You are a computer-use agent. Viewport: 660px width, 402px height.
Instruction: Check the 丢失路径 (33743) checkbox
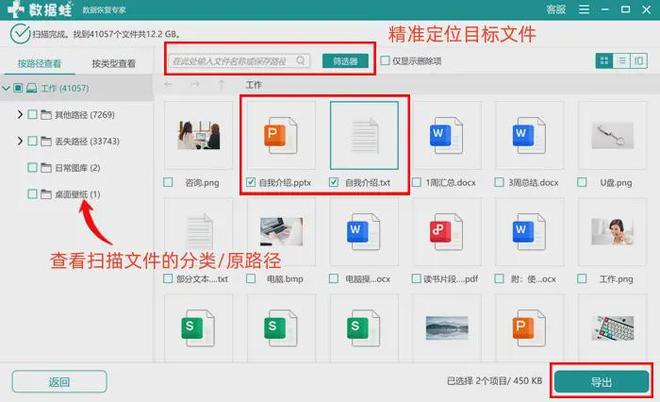[x=32, y=141]
